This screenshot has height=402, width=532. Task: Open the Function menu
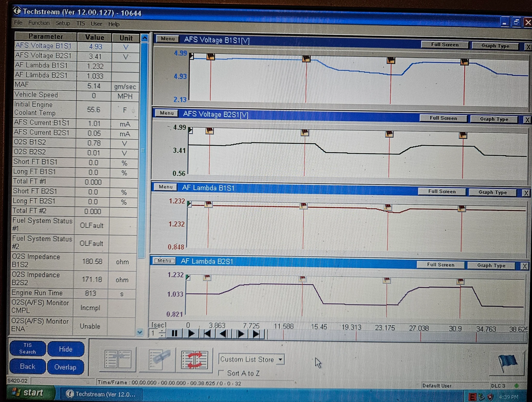coord(39,23)
